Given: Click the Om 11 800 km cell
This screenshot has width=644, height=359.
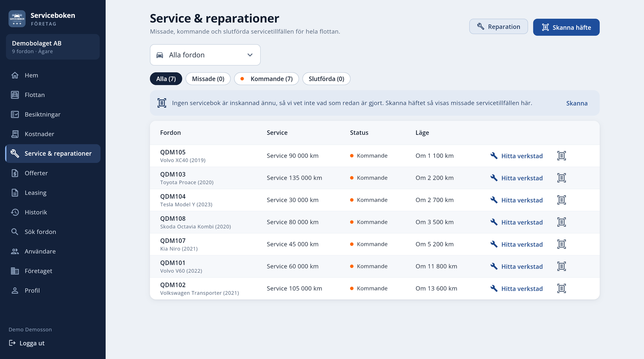Looking at the screenshot, I should coord(436,266).
